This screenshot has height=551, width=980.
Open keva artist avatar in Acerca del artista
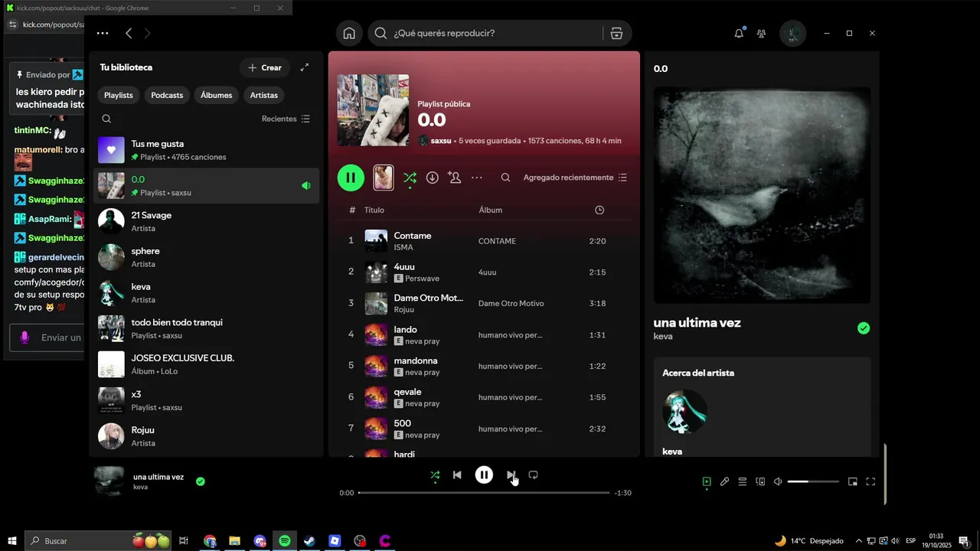684,412
